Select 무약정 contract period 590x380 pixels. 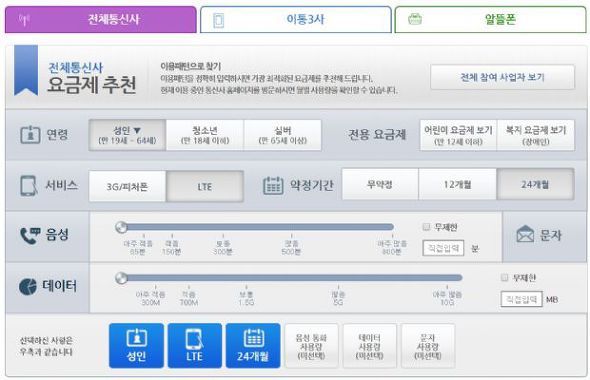380,184
